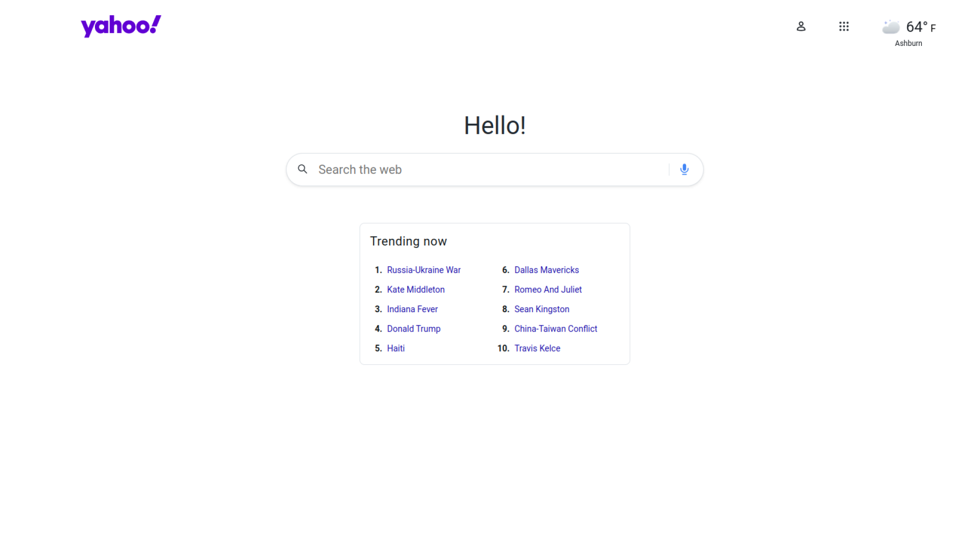Open the apps grid menu
The height and width of the screenshot is (551, 980).
(x=844, y=27)
